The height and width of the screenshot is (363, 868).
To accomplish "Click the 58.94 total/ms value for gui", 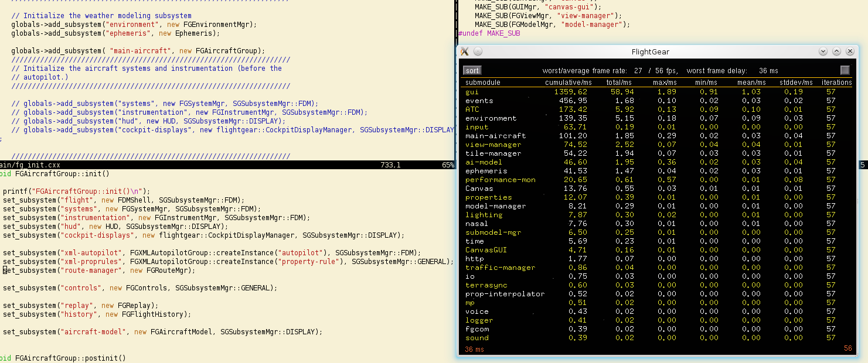I will [622, 92].
